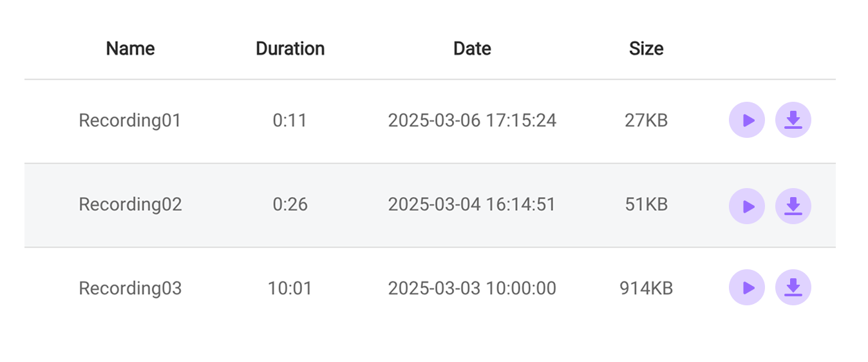The height and width of the screenshot is (362, 868).
Task: Select the Recording02 name
Action: coord(130,204)
